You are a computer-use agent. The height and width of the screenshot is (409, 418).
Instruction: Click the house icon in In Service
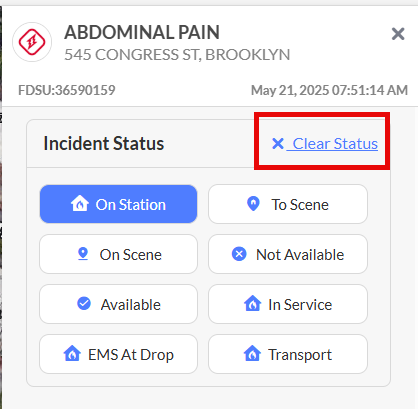253,303
